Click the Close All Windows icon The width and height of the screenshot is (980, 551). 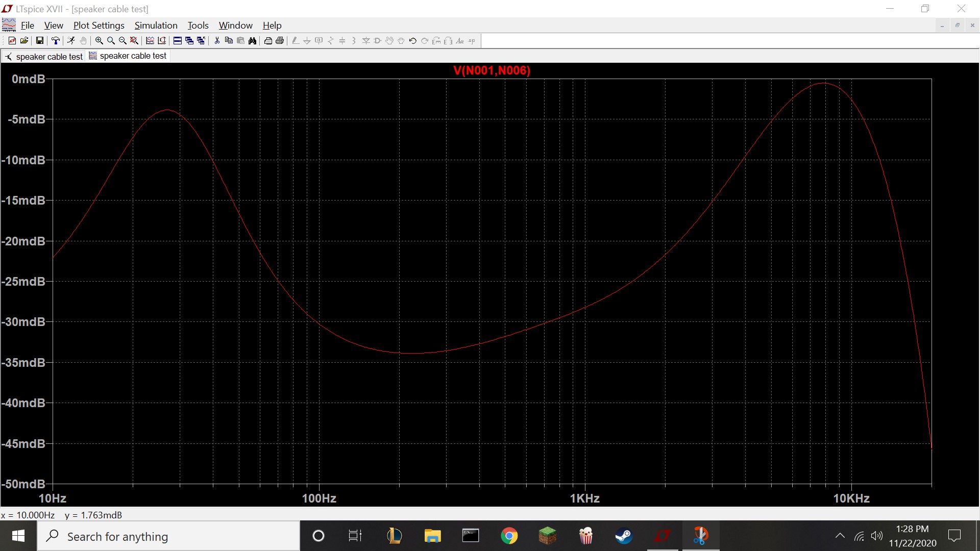(201, 41)
